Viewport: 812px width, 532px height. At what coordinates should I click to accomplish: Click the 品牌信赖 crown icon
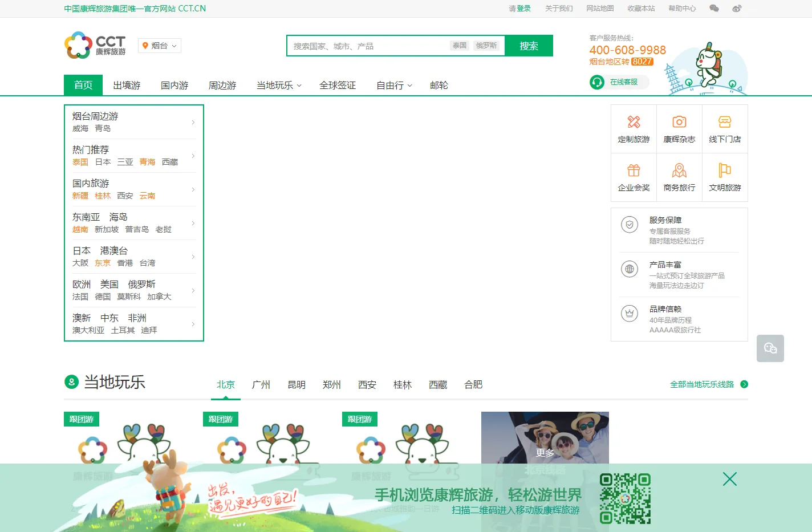pos(630,313)
